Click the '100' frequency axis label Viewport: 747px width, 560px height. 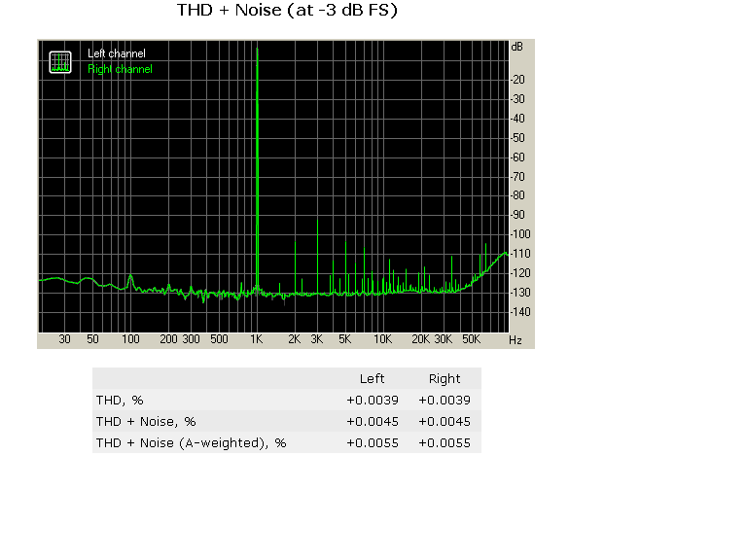(130, 339)
